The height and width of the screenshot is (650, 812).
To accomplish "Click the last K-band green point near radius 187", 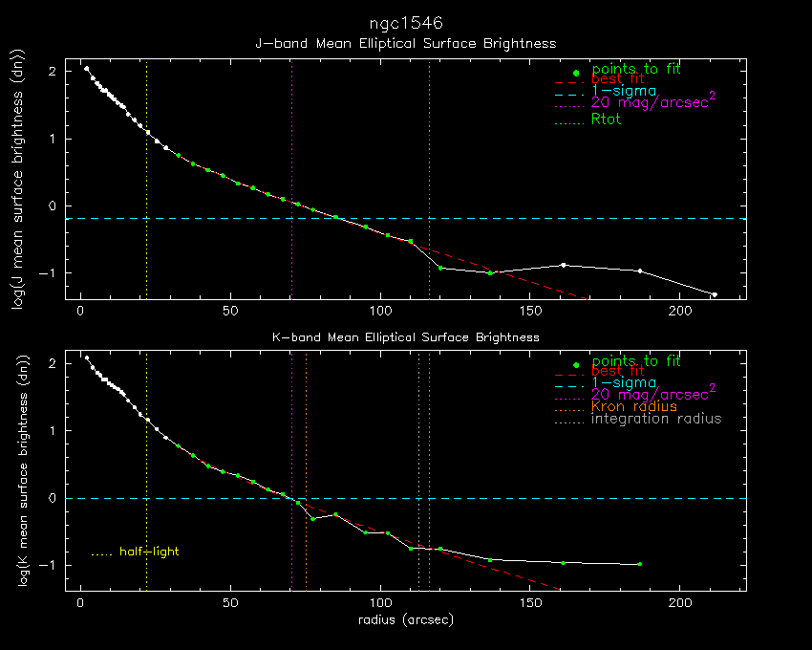I will point(639,564).
